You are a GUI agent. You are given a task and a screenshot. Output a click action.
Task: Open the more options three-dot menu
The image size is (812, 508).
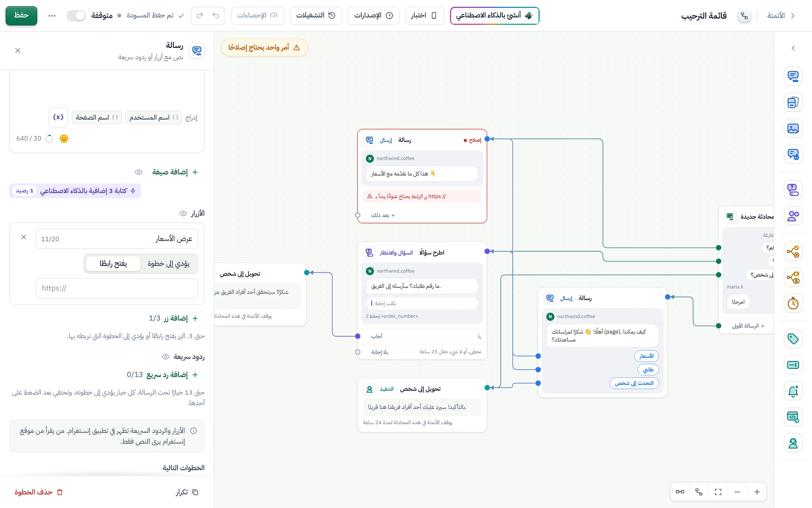(x=52, y=16)
